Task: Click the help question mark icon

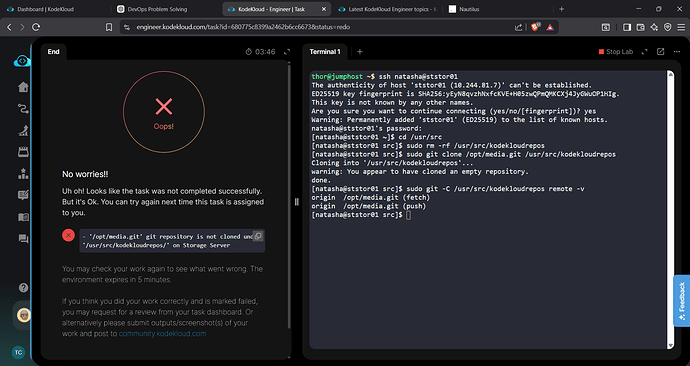Action: [23, 288]
